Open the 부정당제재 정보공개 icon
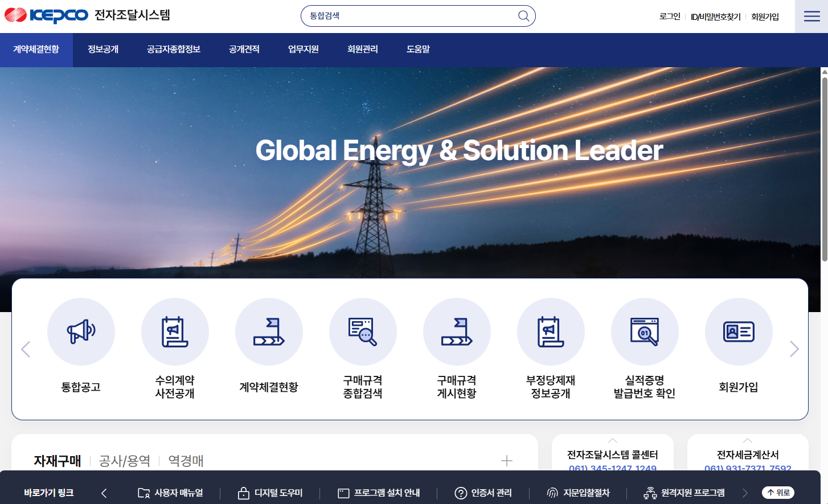Screen dimensions: 828x504 551,331
